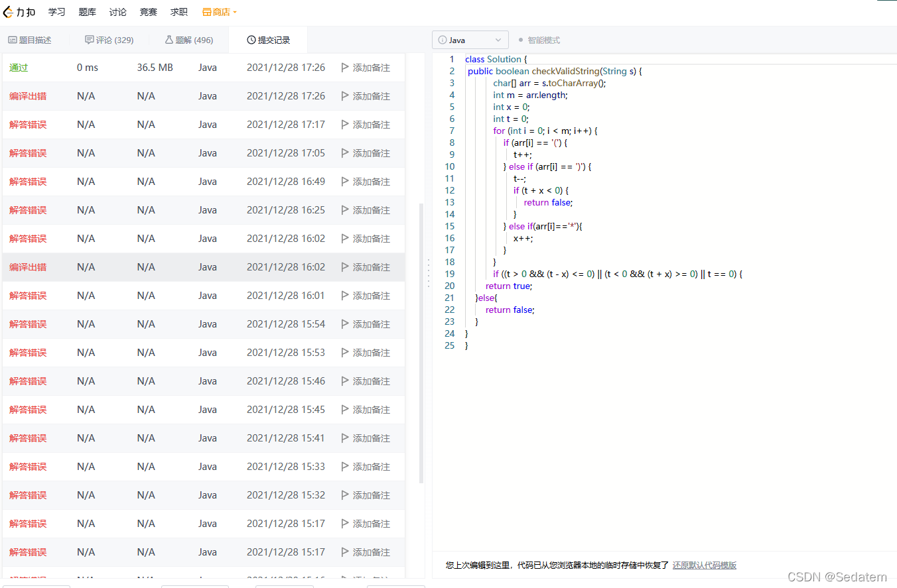Open the 求职 menu

click(x=178, y=12)
